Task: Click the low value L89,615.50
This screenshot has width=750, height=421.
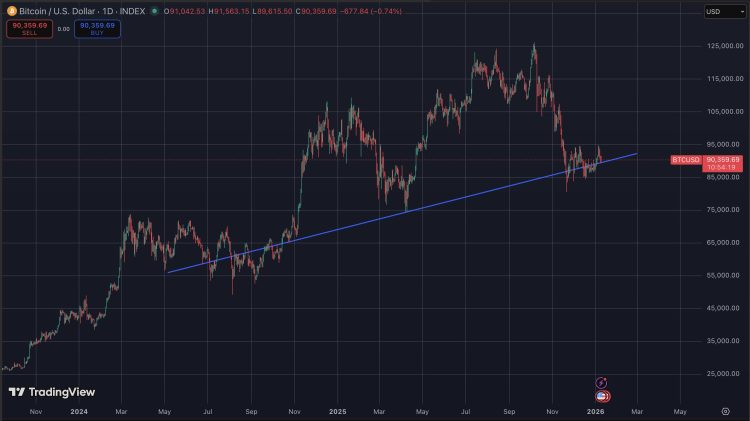Action: [x=272, y=11]
